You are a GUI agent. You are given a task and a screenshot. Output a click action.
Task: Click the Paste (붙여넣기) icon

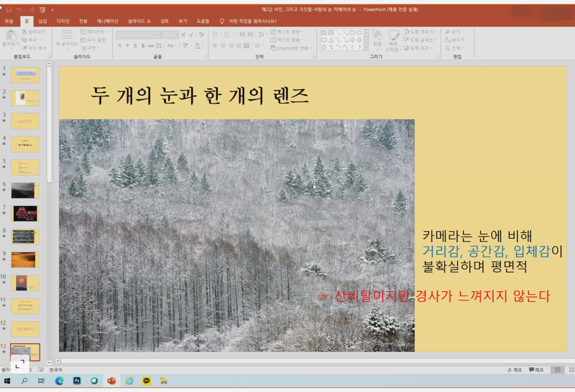(10, 36)
